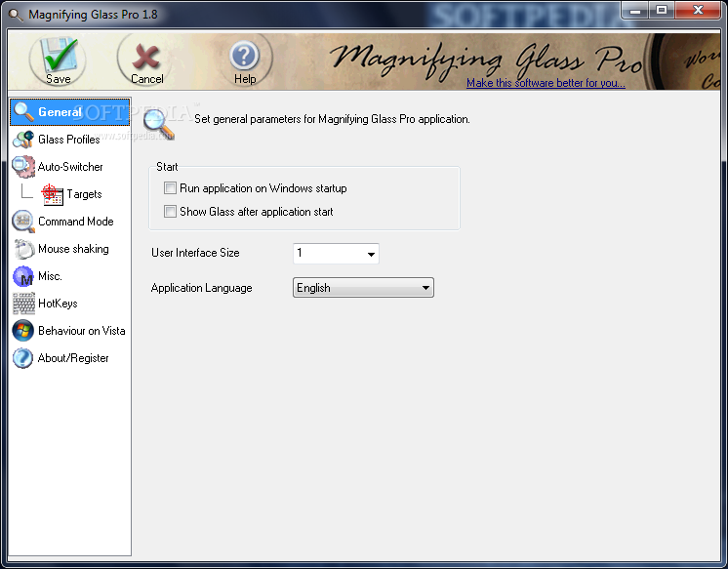This screenshot has height=569, width=728.
Task: Open the Auto-Switcher page
Action: [70, 167]
